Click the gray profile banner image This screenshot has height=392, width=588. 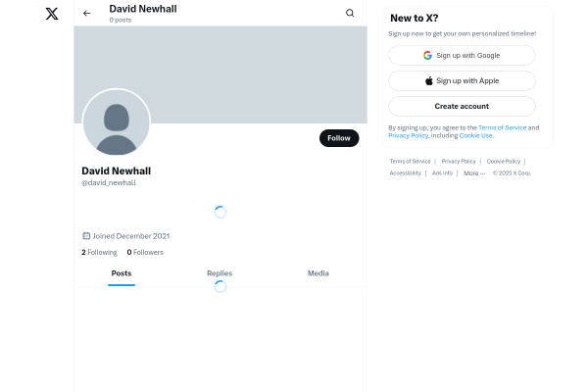click(220, 74)
